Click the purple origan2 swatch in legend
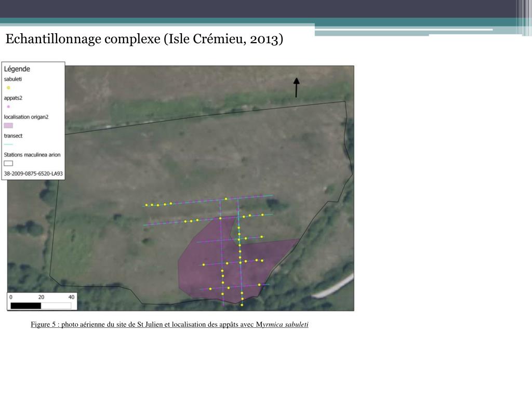The height and width of the screenshot is (399, 532). 8,126
